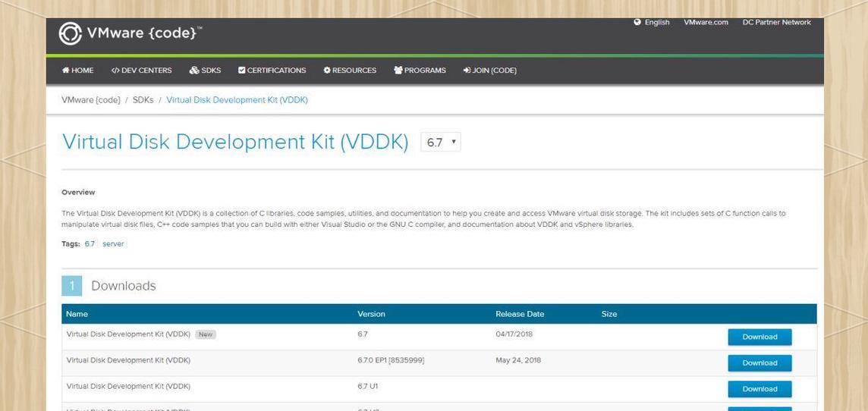868x411 pixels.
Task: Open the DC Partner Network link
Action: 777,22
